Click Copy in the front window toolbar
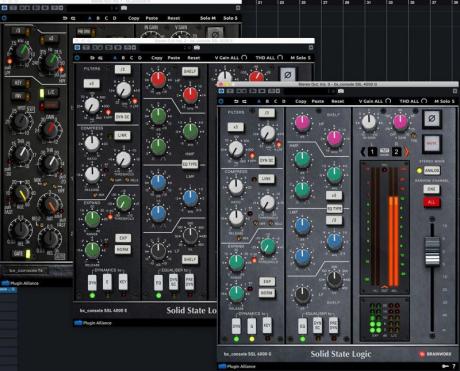The width and height of the screenshot is (460, 371). click(301, 101)
